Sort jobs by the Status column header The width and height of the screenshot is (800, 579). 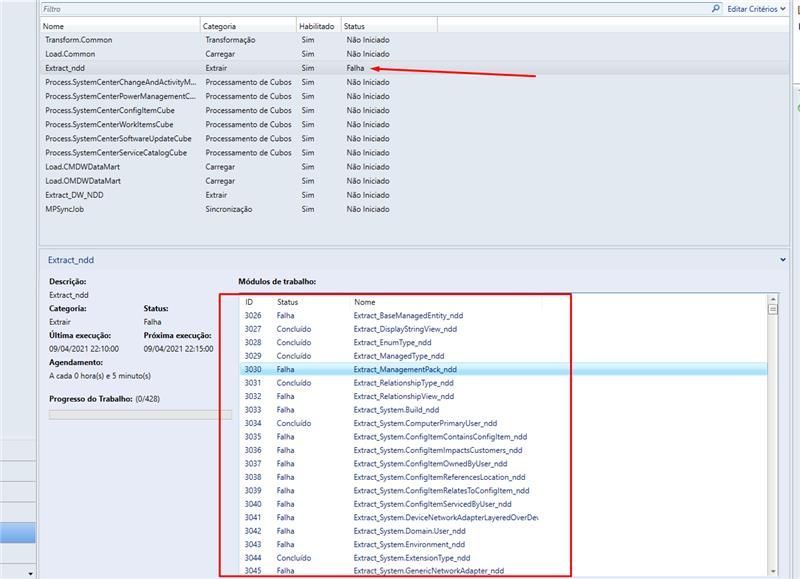(x=358, y=27)
